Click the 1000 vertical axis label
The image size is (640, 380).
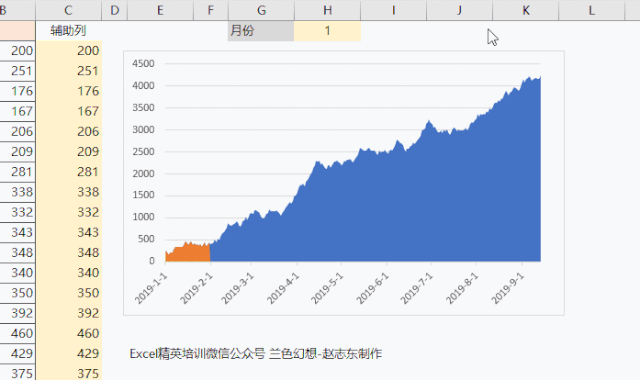[x=143, y=217]
